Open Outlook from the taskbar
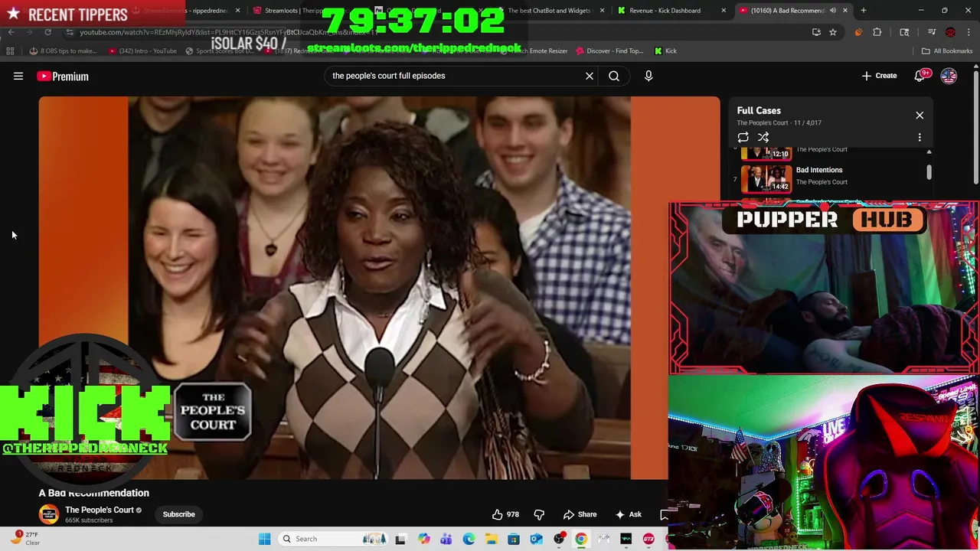 (x=536, y=539)
